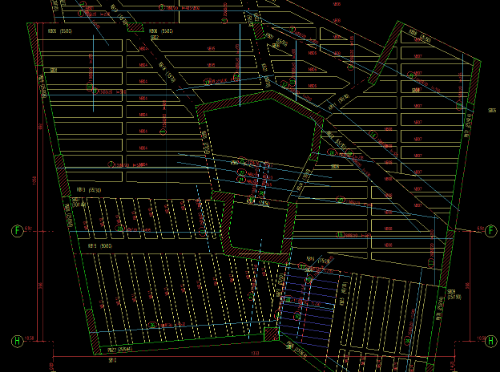
Task: Pick the hatched wall segment at top-left corner
Action: [x=35, y=44]
